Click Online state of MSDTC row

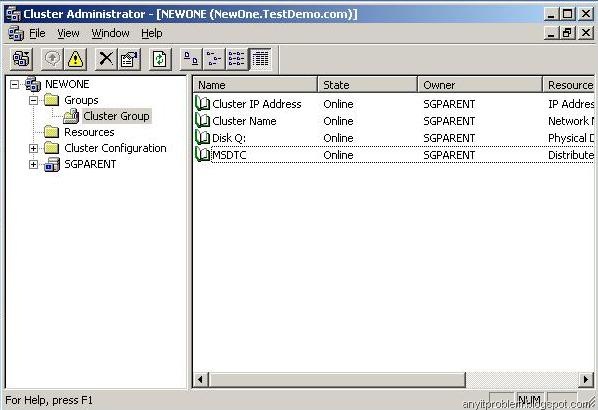pos(338,155)
